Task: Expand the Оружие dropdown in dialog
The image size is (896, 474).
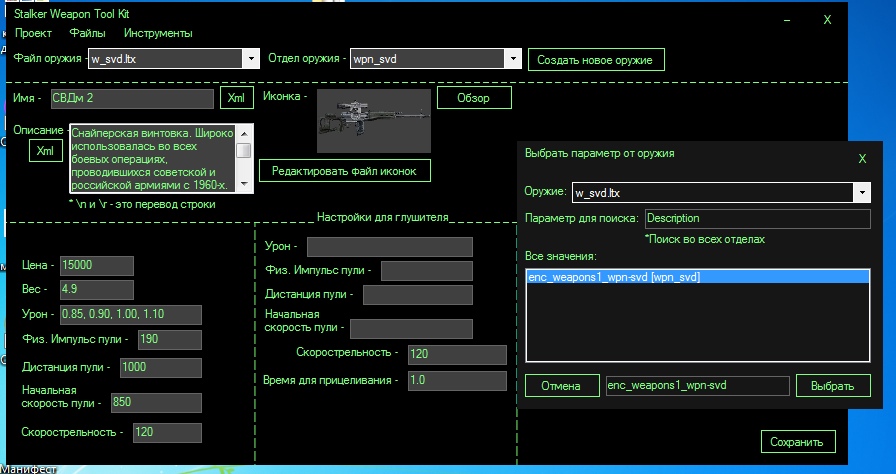Action: tap(862, 193)
